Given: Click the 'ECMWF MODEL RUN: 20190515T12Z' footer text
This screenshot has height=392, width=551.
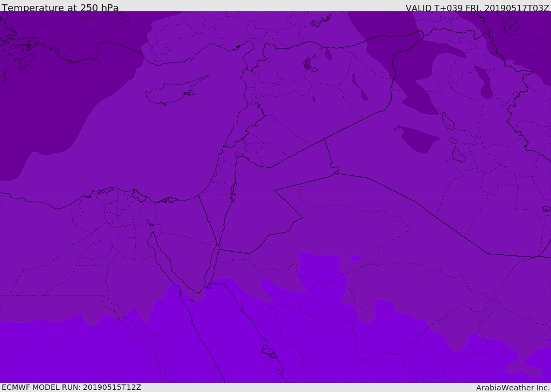Looking at the screenshot, I should pyautogui.click(x=72, y=387).
